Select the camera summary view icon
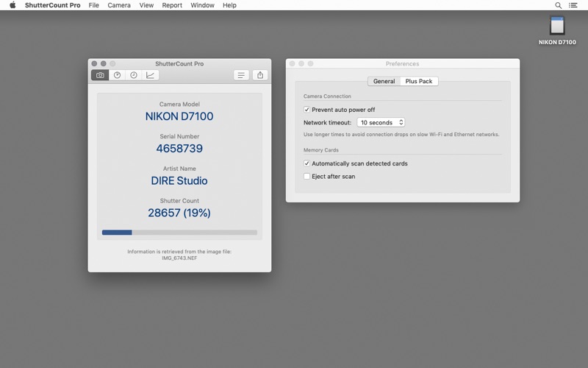The height and width of the screenshot is (368, 588). (100, 75)
